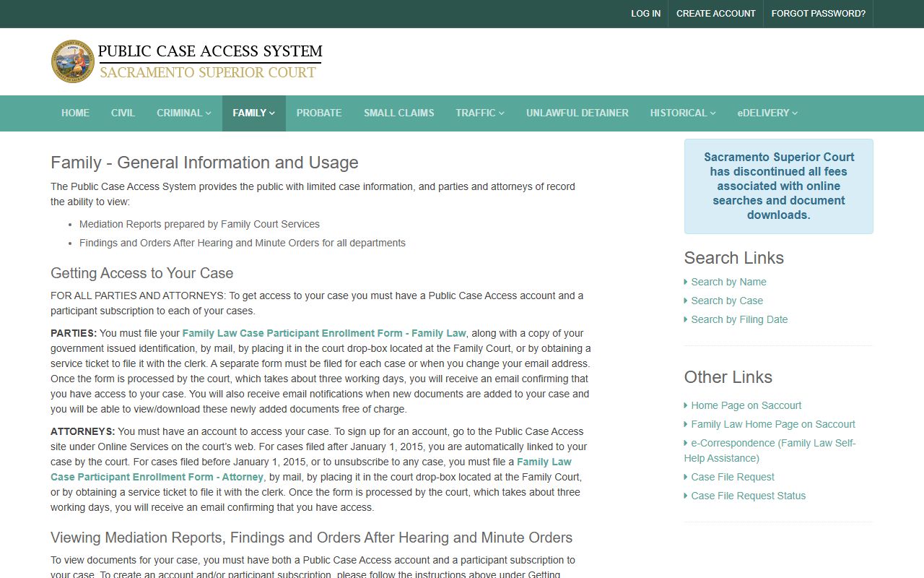Click the Viewing Mediation Reports section heading

[x=311, y=538]
